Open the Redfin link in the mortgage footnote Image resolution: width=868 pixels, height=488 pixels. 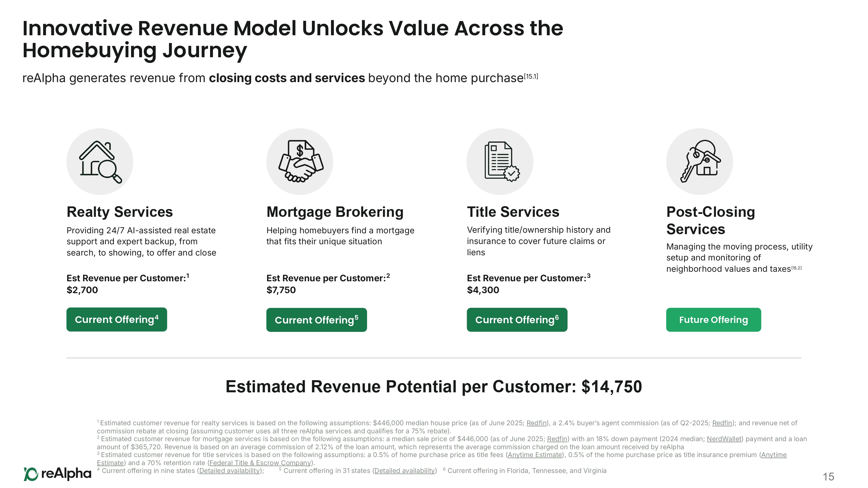pos(557,439)
